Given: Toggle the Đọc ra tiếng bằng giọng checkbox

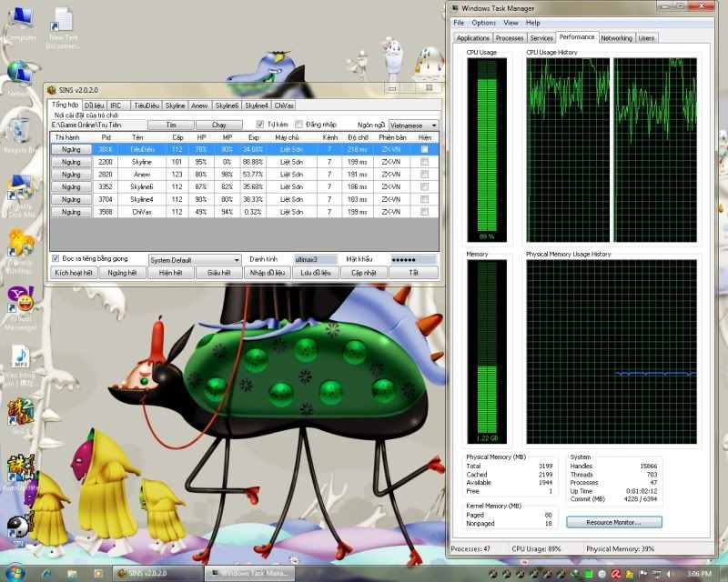Looking at the screenshot, I should 56,258.
